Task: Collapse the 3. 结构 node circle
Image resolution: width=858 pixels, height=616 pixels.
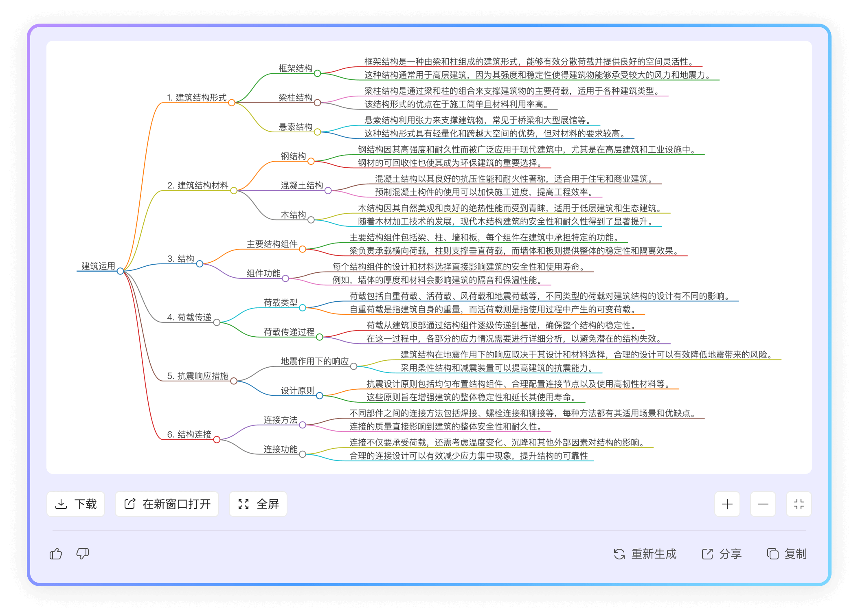Action: point(200,264)
